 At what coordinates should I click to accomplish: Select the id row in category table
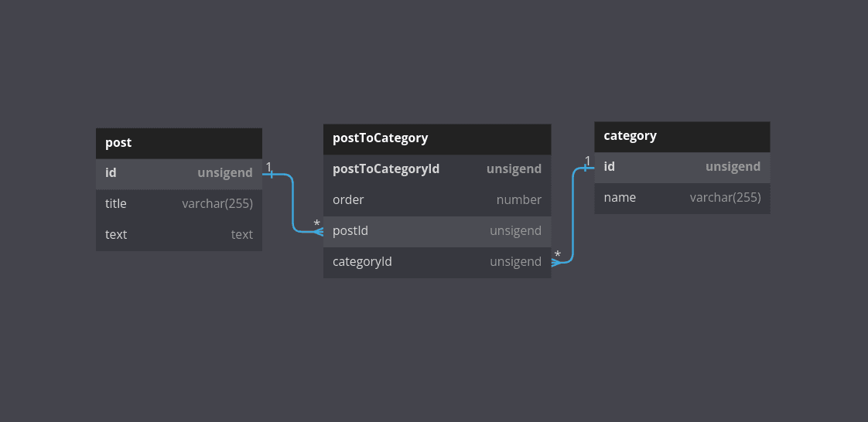[x=682, y=167]
